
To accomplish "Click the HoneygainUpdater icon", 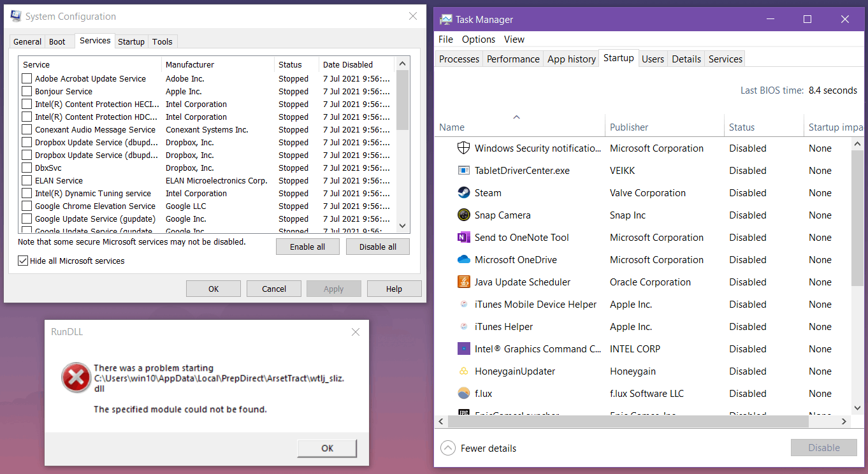I will tap(464, 371).
